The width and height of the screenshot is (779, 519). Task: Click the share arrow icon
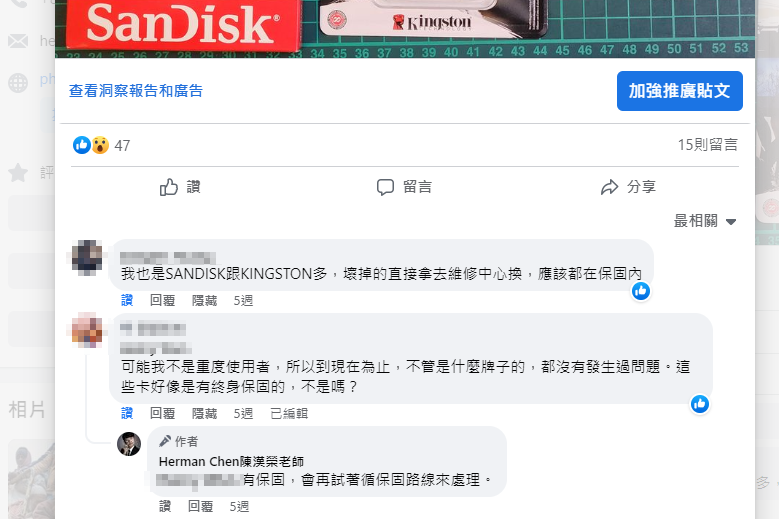610,187
